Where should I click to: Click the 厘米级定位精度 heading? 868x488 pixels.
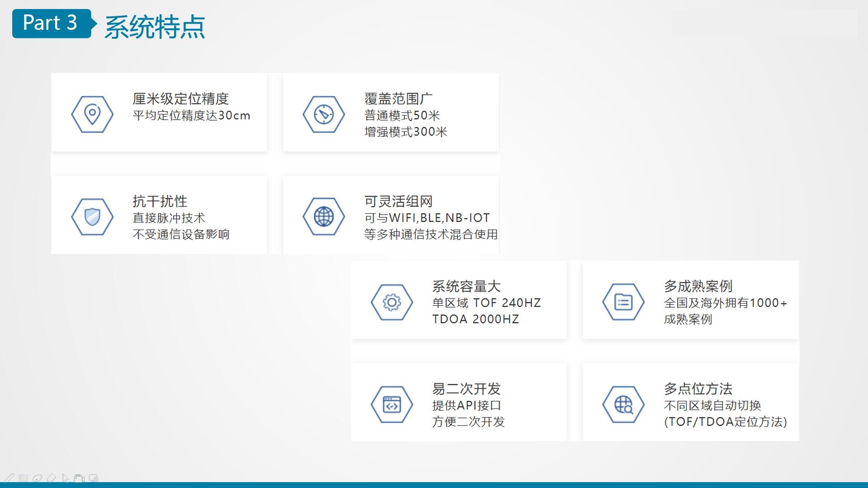point(180,99)
